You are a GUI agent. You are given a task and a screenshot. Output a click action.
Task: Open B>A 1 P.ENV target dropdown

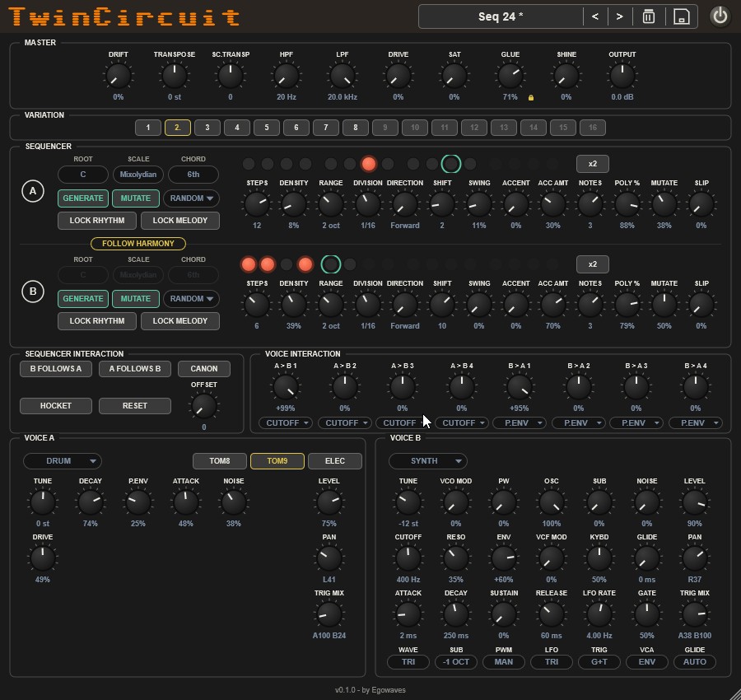click(x=520, y=423)
